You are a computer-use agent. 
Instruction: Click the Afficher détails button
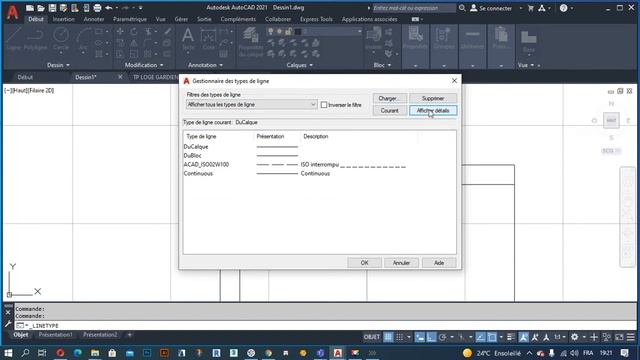click(433, 111)
